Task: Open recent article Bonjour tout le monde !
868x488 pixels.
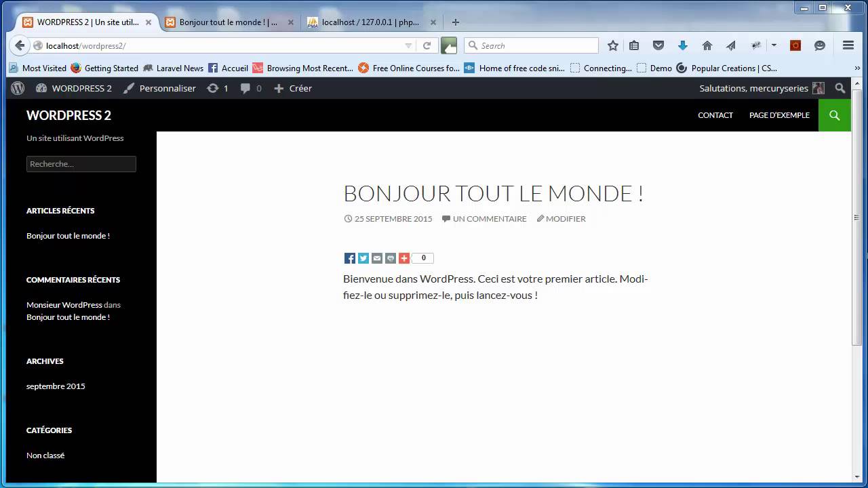Action: [x=68, y=236]
